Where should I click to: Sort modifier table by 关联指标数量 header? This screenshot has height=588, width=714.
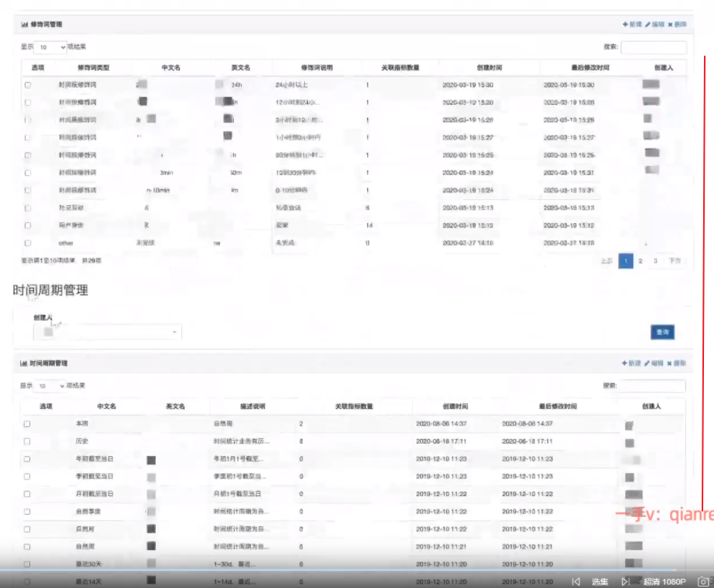coord(401,68)
